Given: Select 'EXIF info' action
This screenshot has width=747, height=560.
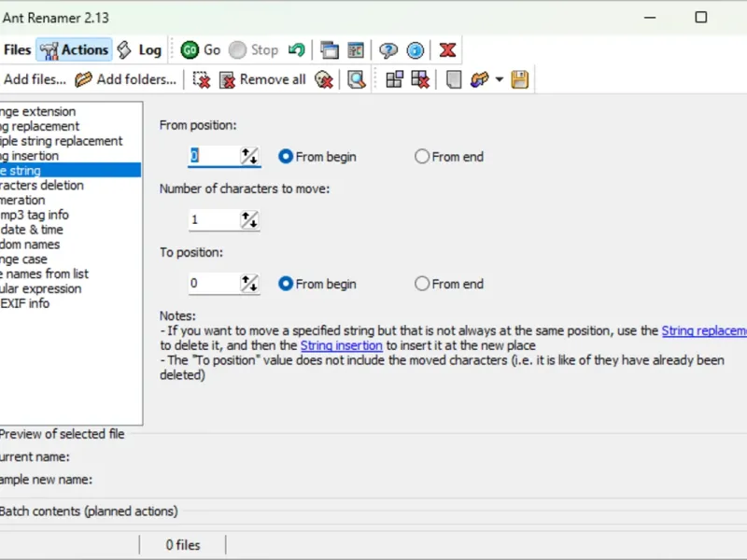Looking at the screenshot, I should pos(70,303).
